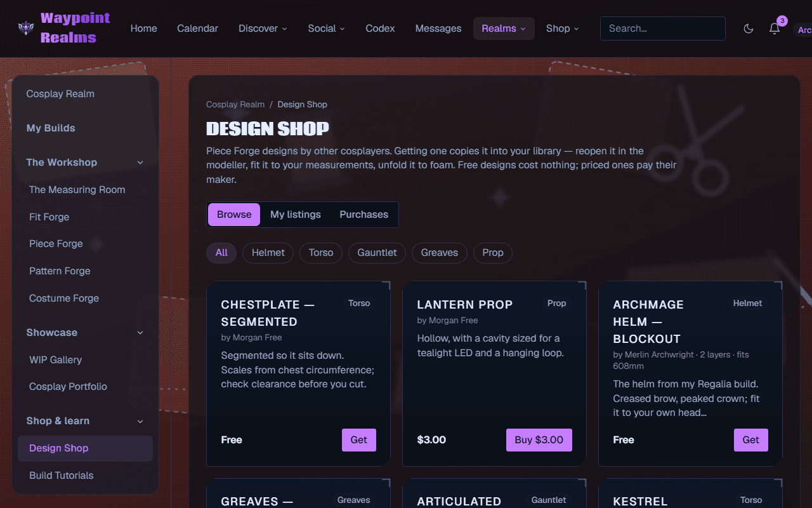
Task: Open the Shop dropdown in navbar
Action: [562, 29]
